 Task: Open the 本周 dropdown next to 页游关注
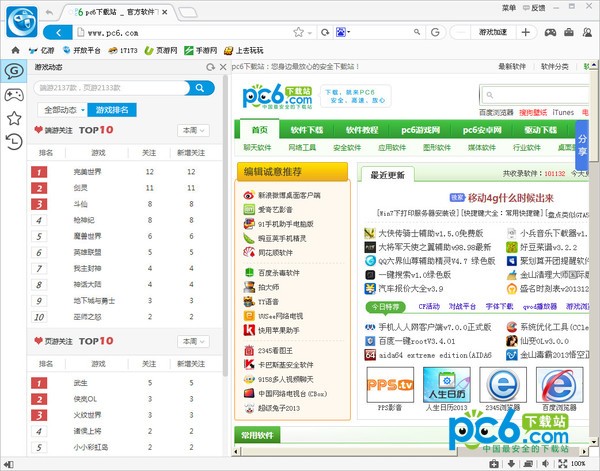click(x=192, y=341)
